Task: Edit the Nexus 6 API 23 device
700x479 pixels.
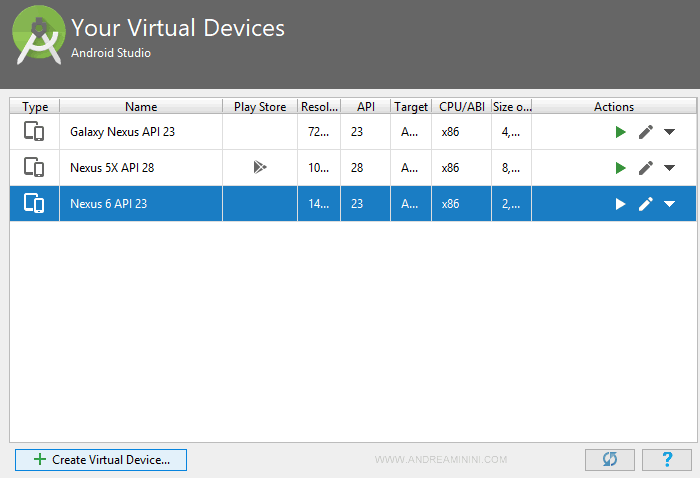Action: point(646,204)
